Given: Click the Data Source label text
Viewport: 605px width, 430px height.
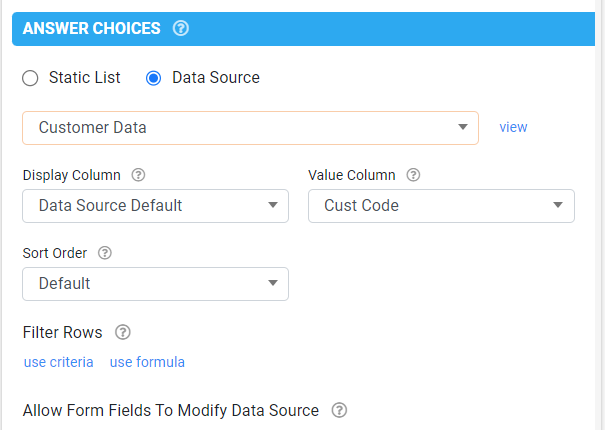Looking at the screenshot, I should coord(216,78).
